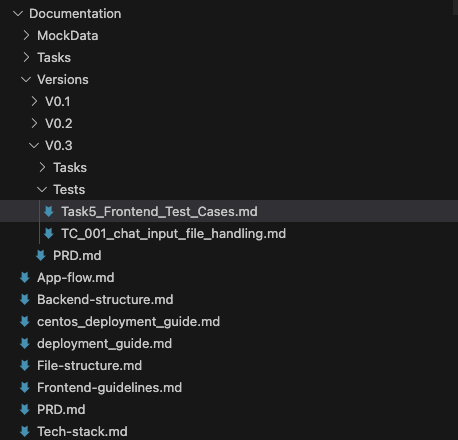Collapse the V0.3 folder chevron

pyautogui.click(x=34, y=146)
